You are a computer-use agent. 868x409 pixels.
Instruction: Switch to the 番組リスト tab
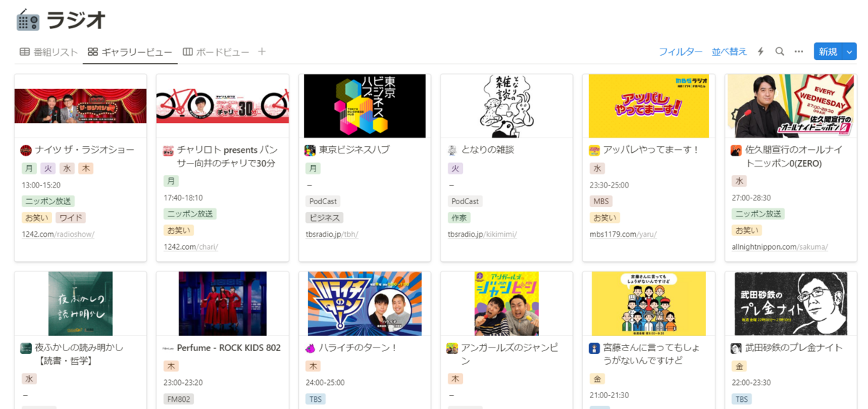(x=48, y=51)
